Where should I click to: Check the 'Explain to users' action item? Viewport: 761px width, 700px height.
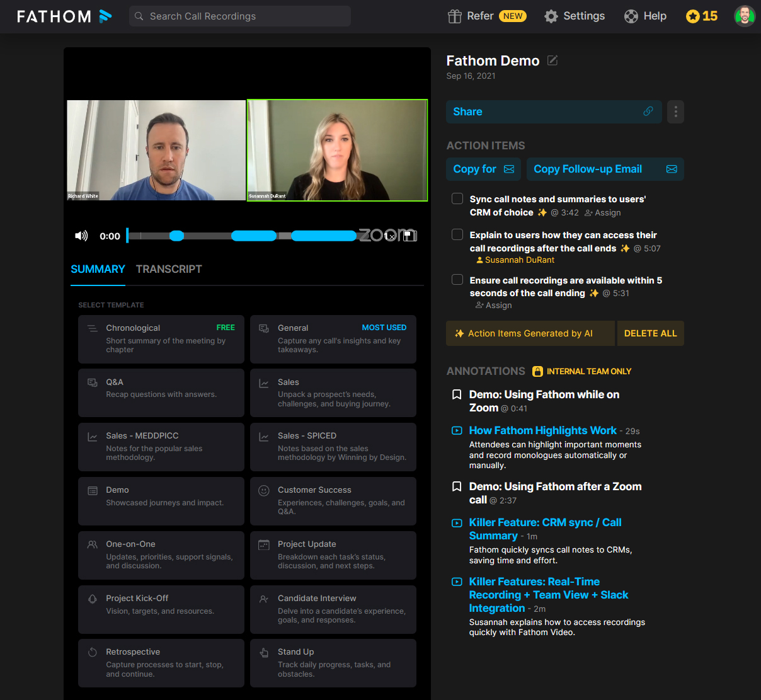click(x=457, y=235)
